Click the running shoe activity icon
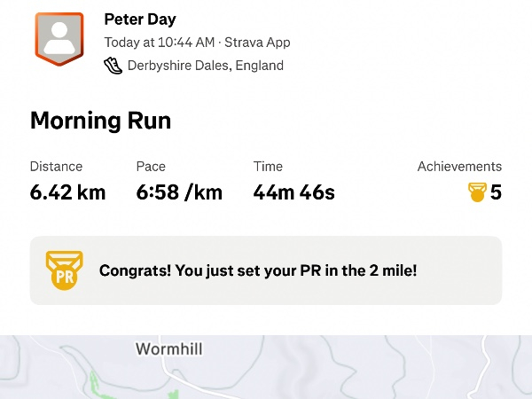The height and width of the screenshot is (399, 532). tap(113, 65)
